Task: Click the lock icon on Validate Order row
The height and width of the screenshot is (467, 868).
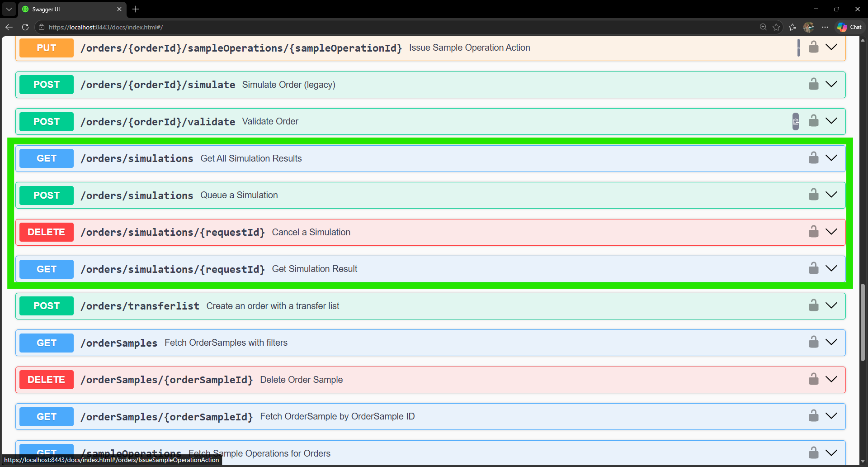Action: point(814,121)
